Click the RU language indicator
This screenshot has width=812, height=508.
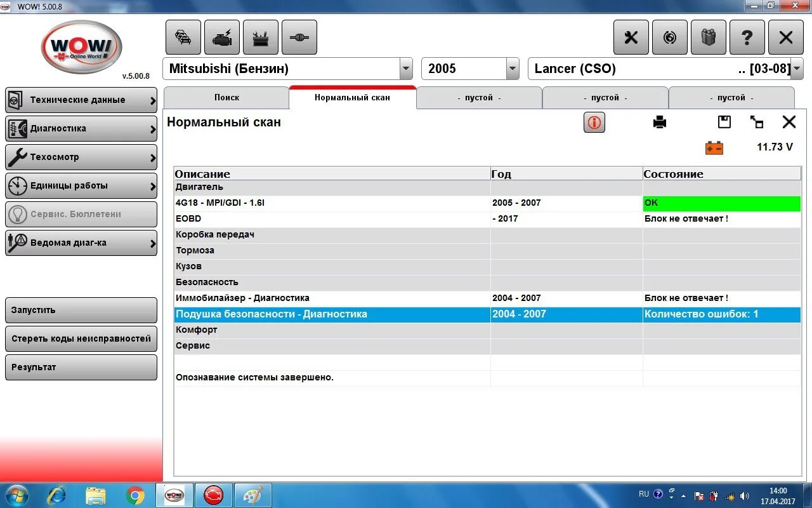(x=644, y=494)
